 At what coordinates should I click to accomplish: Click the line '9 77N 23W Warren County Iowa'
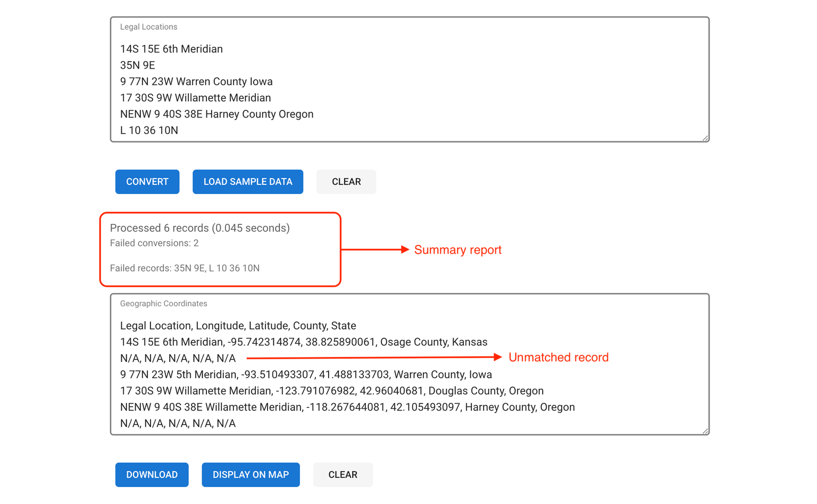(196, 81)
